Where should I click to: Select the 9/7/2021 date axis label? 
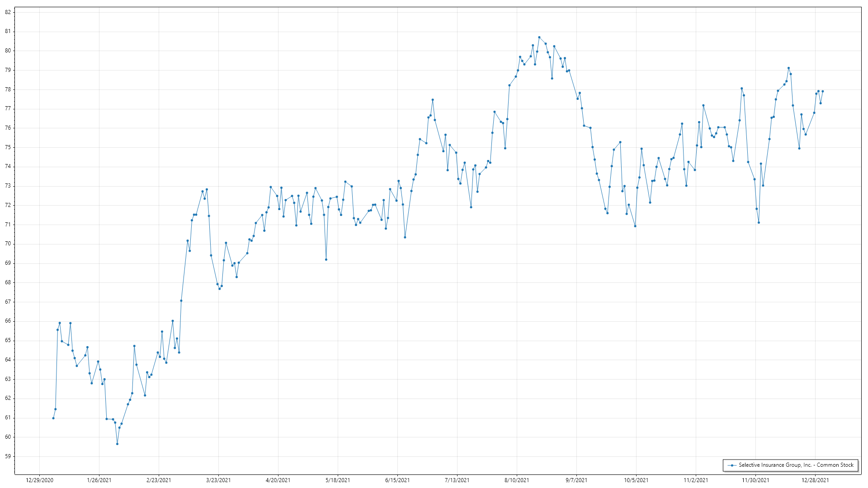(576, 480)
